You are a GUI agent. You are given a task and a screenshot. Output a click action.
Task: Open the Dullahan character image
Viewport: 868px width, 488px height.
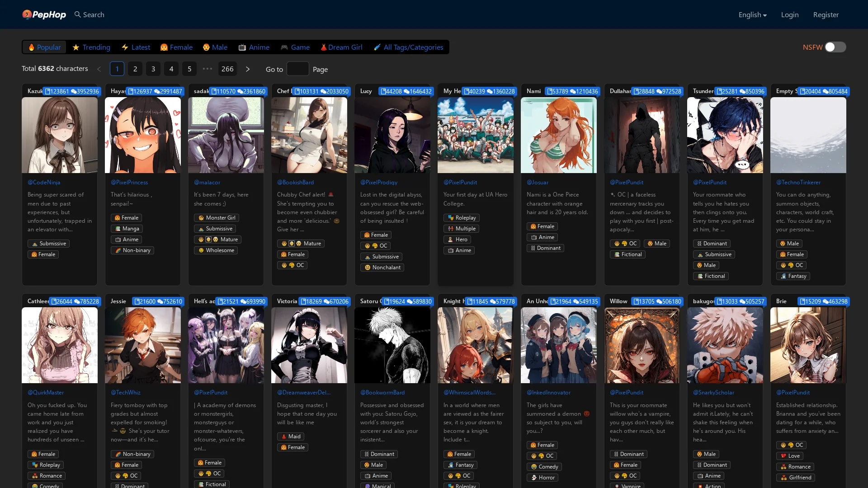(642, 135)
